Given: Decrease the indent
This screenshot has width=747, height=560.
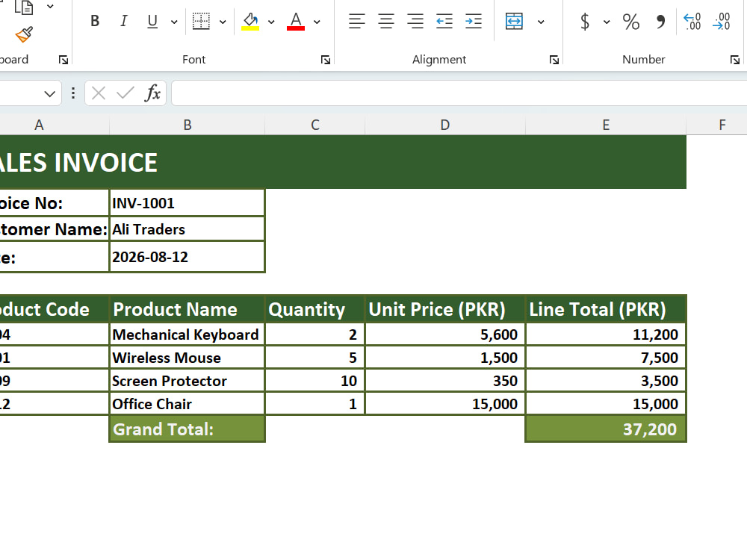Looking at the screenshot, I should pos(444,21).
